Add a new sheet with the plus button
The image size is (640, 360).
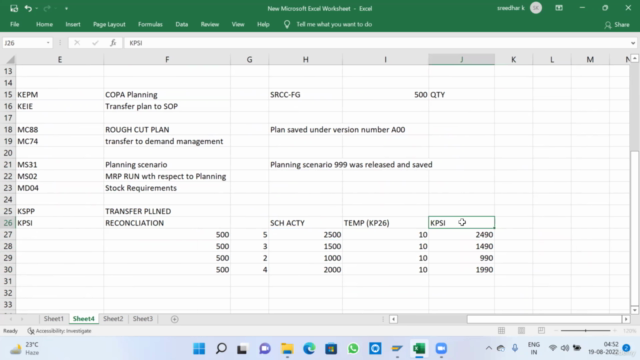(175, 319)
